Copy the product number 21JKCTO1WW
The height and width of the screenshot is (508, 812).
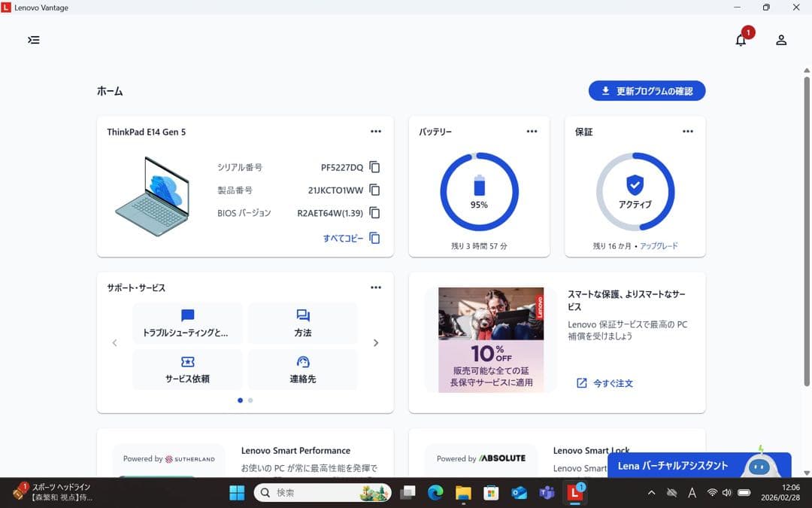point(374,190)
